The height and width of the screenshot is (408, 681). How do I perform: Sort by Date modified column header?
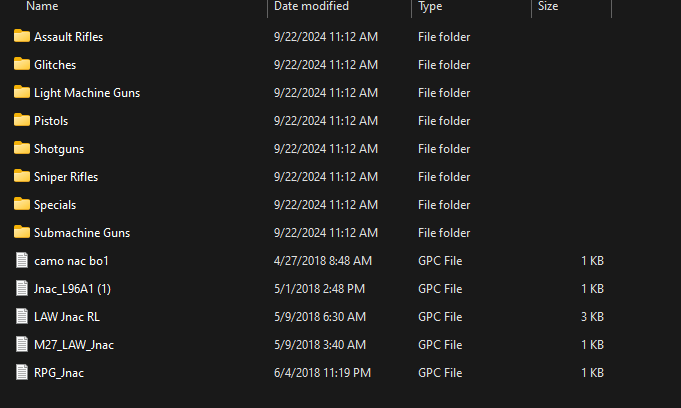[x=311, y=7]
